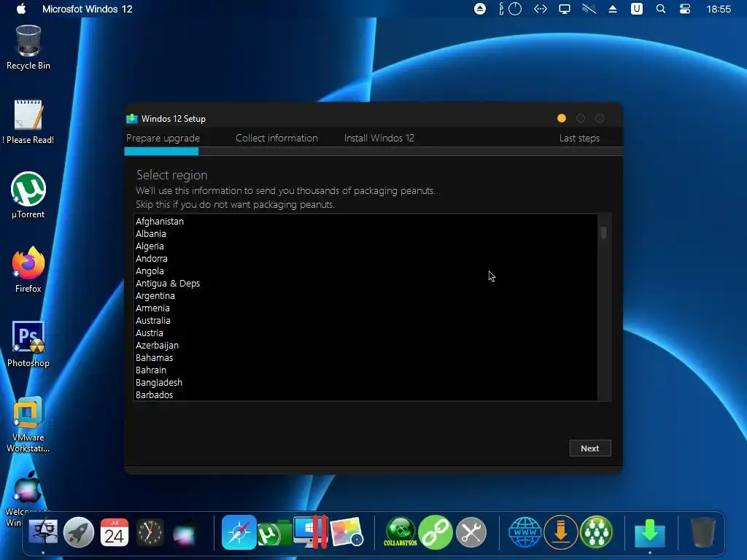Viewport: 747px width, 560px height.
Task: Launch Safari compass from the dock
Action: [239, 532]
